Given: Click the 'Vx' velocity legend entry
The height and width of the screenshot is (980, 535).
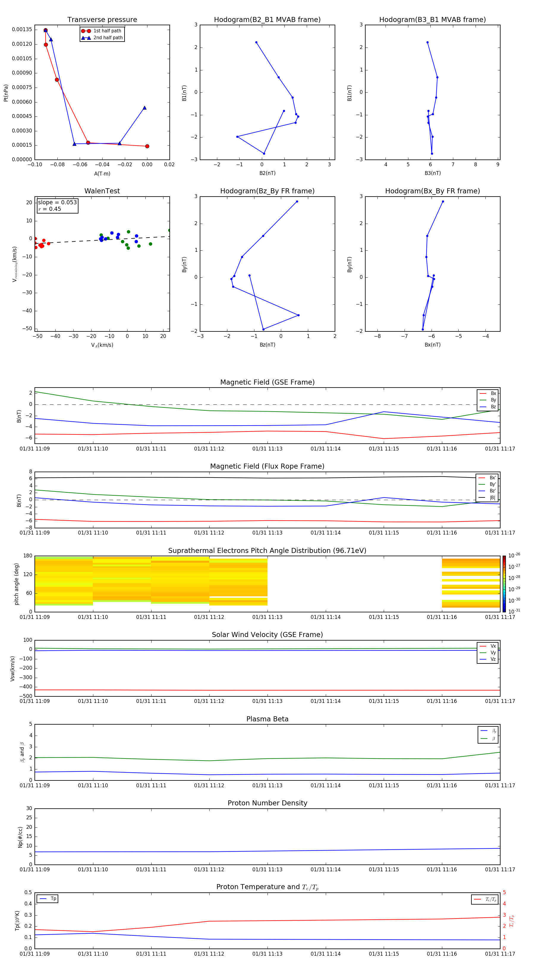Looking at the screenshot, I should tap(488, 646).
